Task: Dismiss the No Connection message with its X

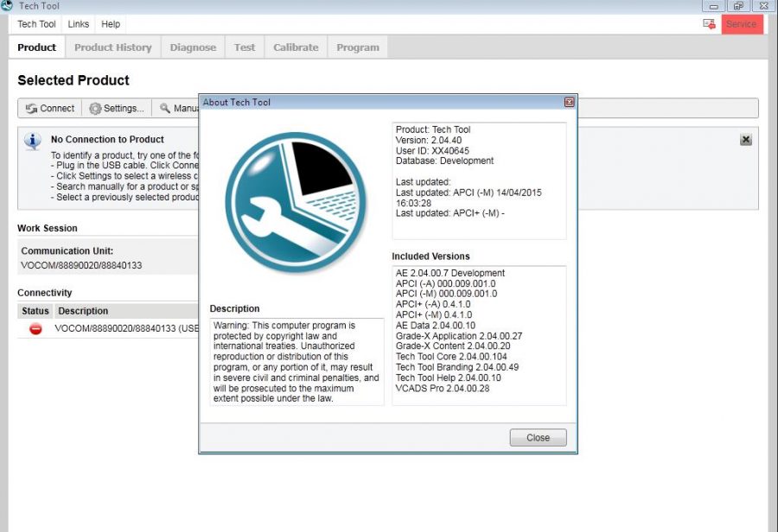Action: (745, 139)
